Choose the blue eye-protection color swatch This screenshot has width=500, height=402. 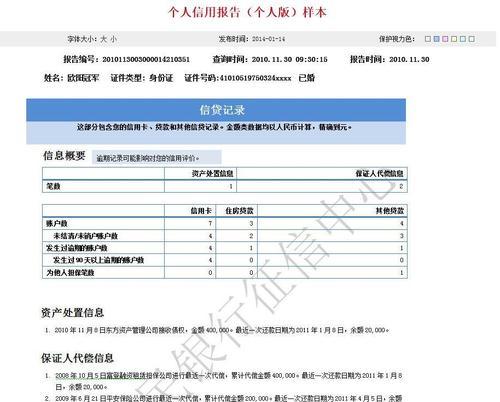coord(437,39)
